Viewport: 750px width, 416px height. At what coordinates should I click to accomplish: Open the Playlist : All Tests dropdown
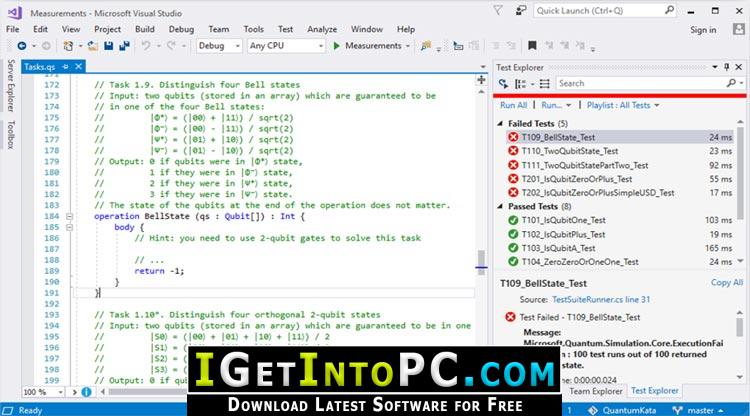click(623, 105)
